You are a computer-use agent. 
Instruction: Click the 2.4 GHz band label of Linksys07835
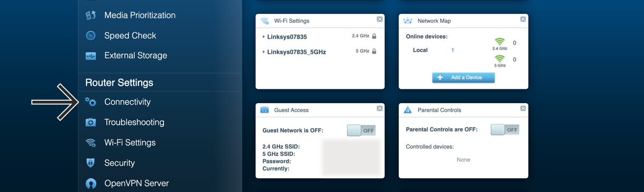360,36
